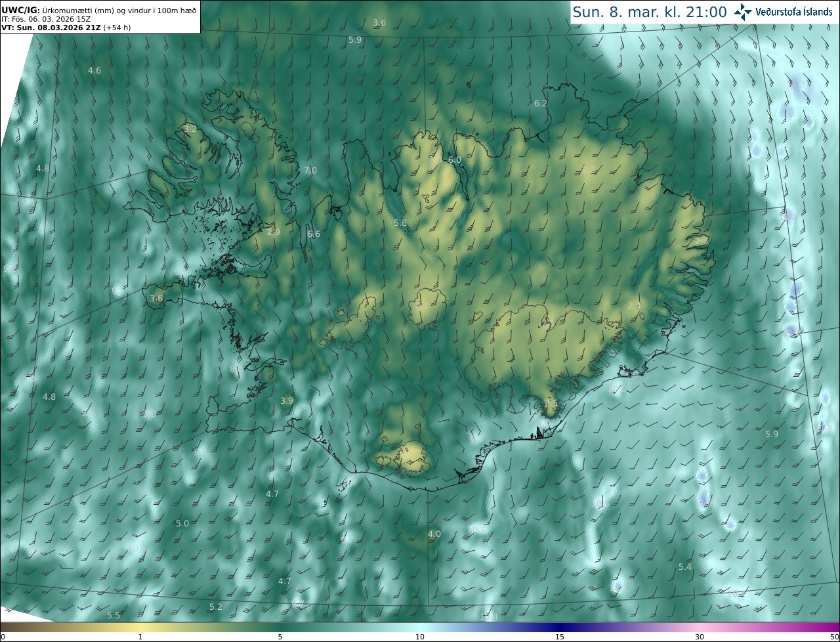Click the Veðurstofa Íslands logo emblem
The height and width of the screenshot is (642, 840).
point(743,12)
